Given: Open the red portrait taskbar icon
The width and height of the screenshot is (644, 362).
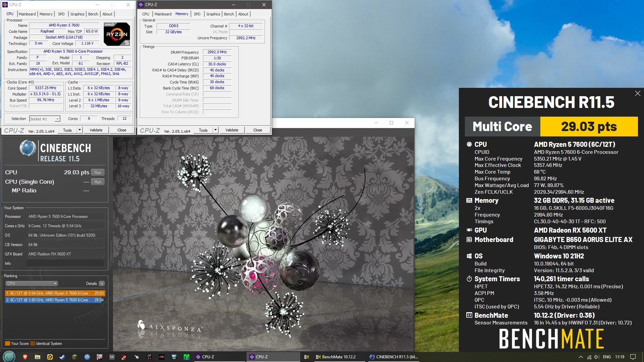Looking at the screenshot, I should point(124,357).
